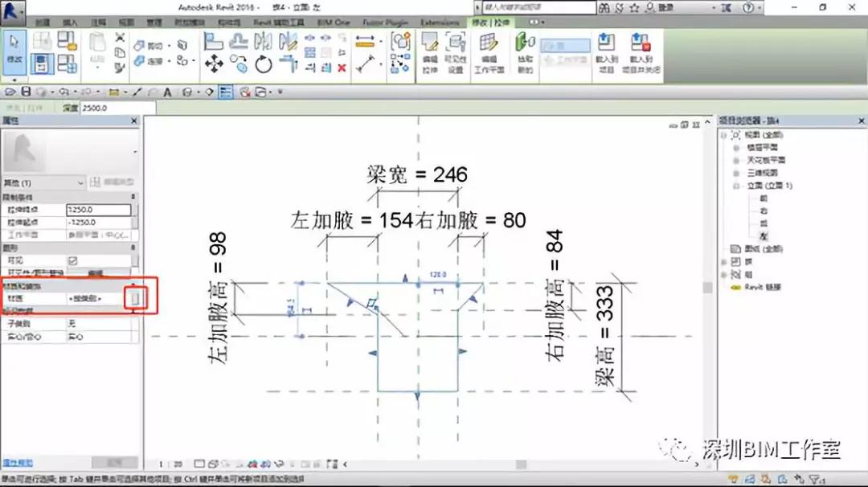This screenshot has width=868, height=487.
Task: Toggle the Visible checkbox in Properties
Action: click(x=72, y=260)
